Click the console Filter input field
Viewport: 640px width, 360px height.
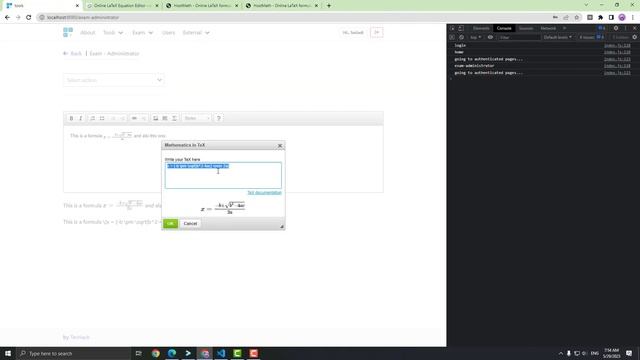coord(519,37)
